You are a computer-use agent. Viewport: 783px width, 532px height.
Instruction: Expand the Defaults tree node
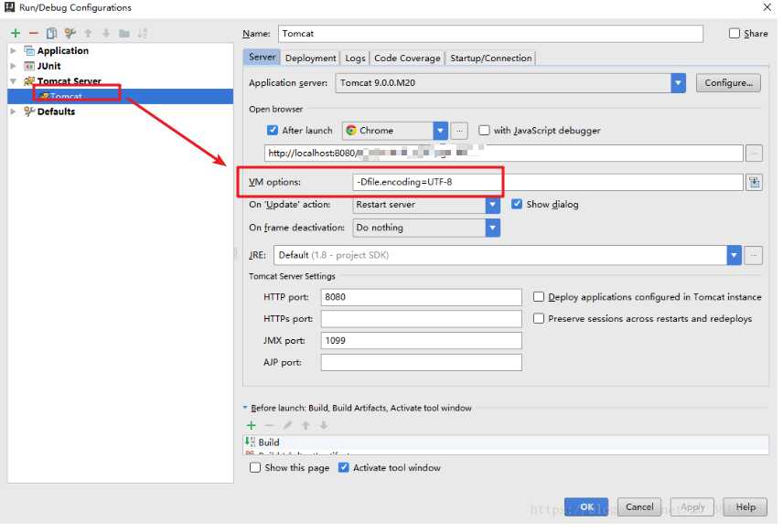pyautogui.click(x=13, y=112)
